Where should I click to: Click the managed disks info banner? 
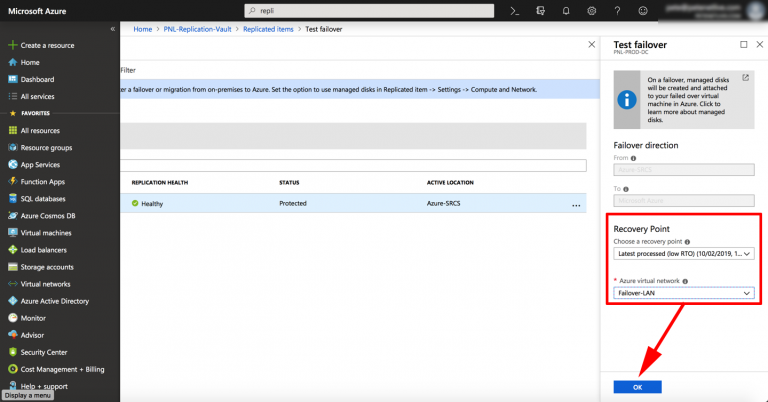coord(684,99)
